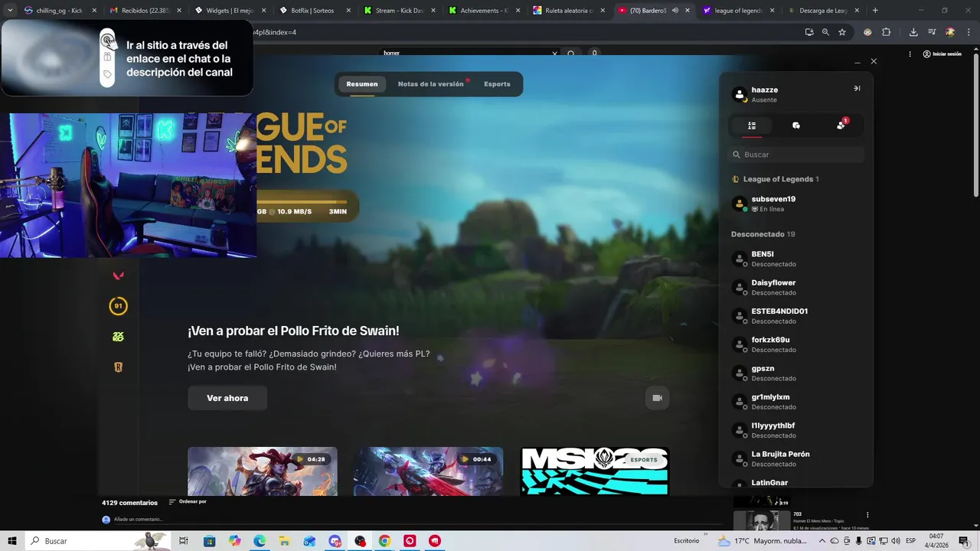
Task: Click the Ver ahora button
Action: coord(227,398)
